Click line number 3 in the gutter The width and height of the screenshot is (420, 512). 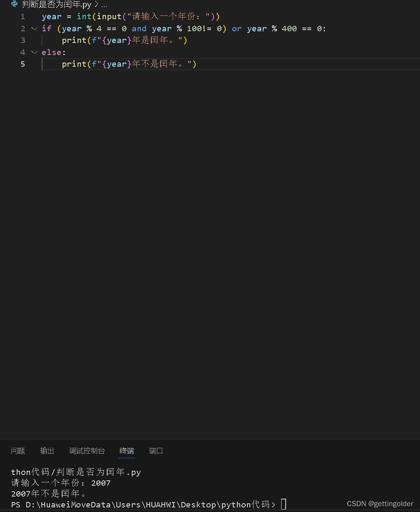click(x=23, y=40)
